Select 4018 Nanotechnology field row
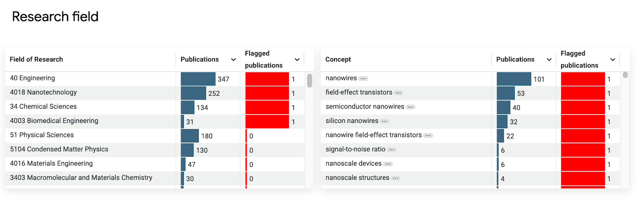Image resolution: width=644 pixels, height=203 pixels. click(155, 93)
